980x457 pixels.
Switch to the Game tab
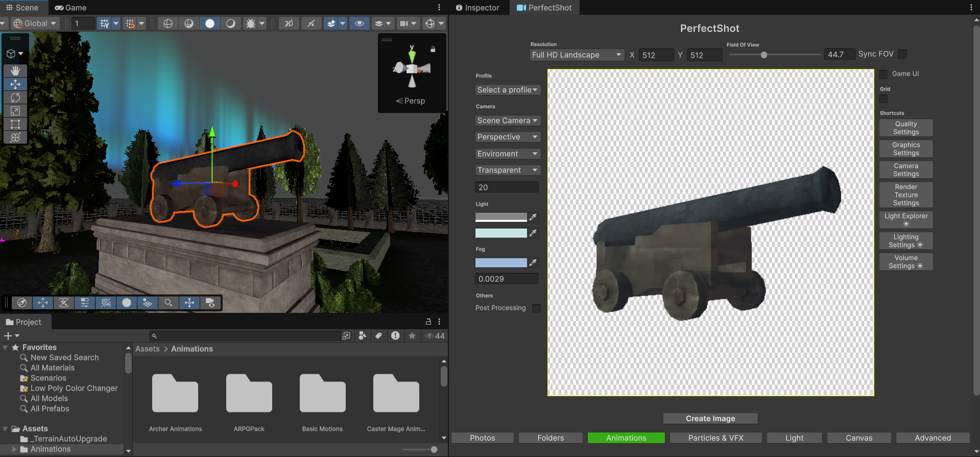(x=70, y=8)
